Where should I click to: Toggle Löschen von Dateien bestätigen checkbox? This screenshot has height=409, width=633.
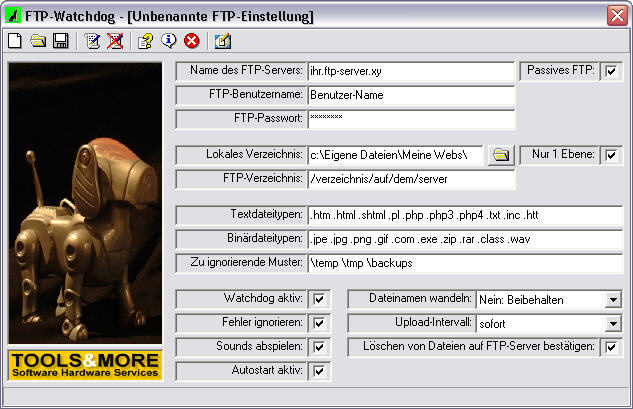click(x=611, y=347)
